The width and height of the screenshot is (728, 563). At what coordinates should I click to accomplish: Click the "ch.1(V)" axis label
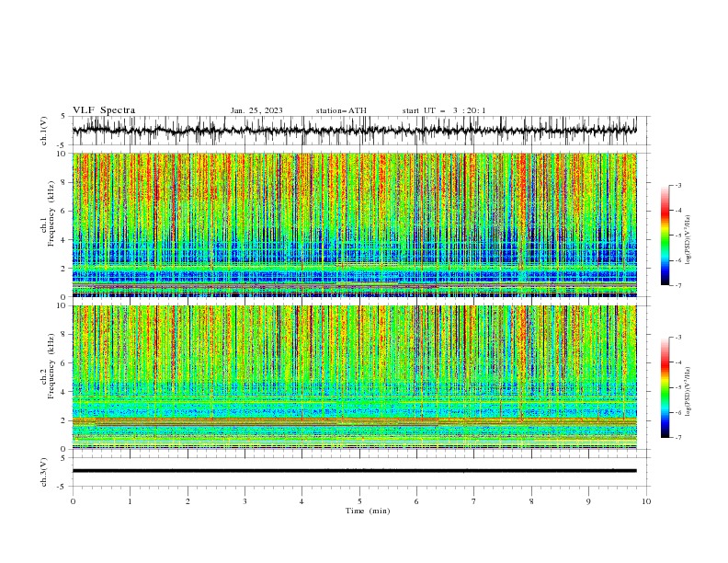(44, 131)
